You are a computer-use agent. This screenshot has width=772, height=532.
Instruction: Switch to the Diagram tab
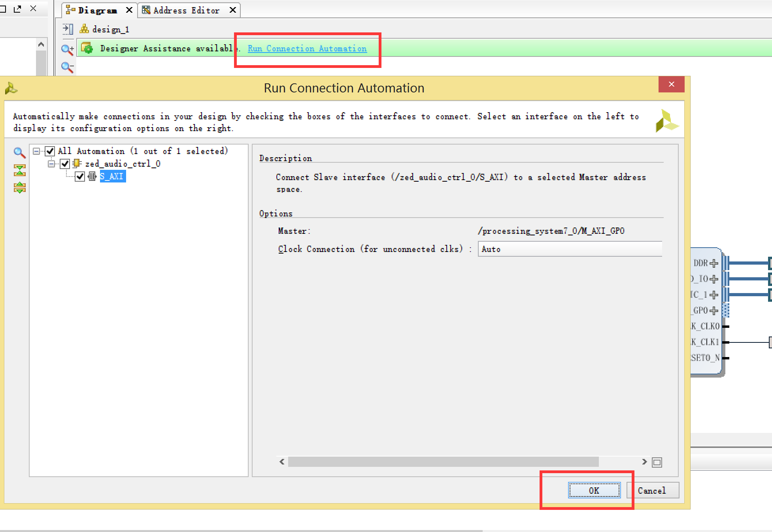pos(99,10)
